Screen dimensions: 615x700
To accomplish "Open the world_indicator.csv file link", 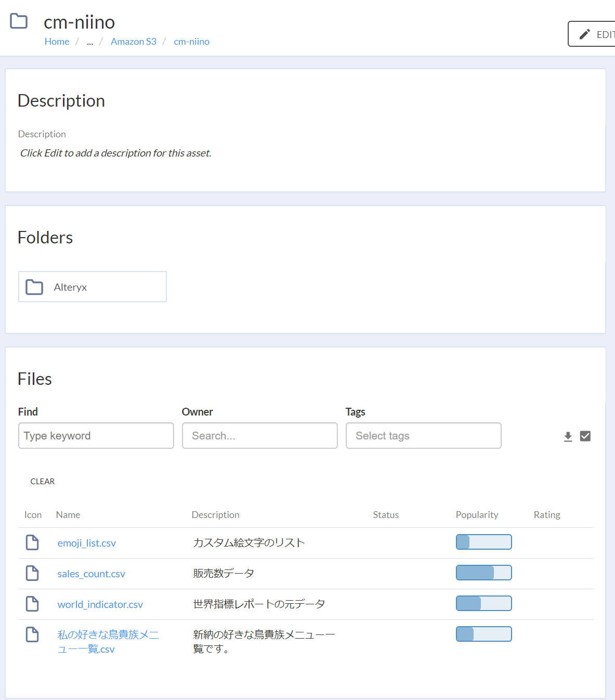I will [x=100, y=604].
